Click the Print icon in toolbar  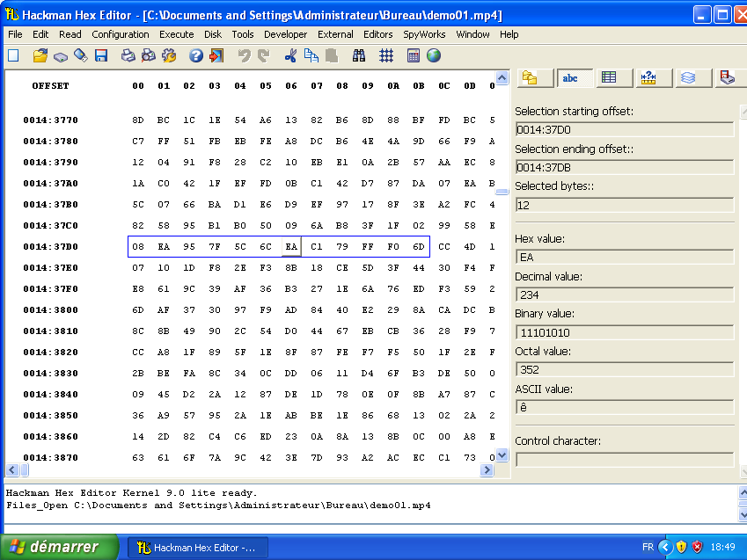point(128,55)
